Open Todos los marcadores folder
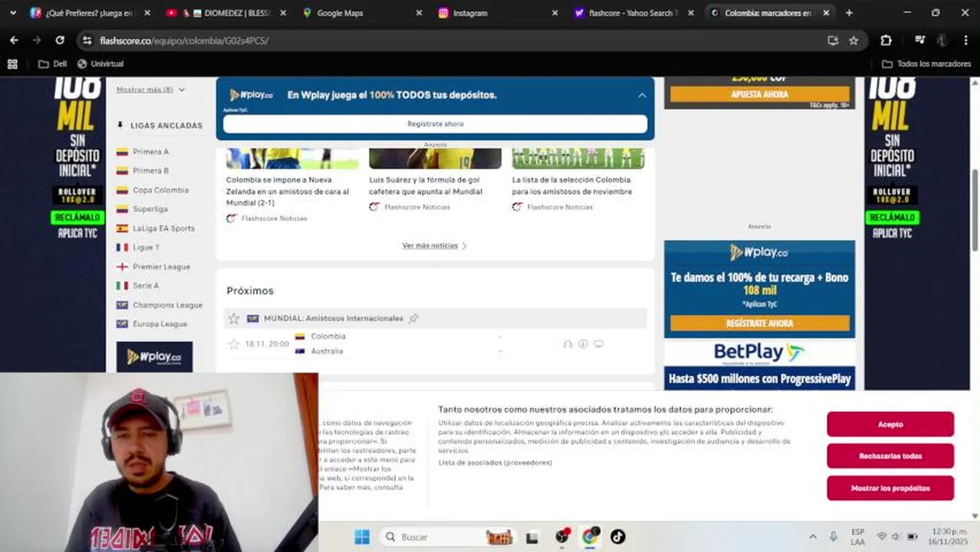 coord(926,64)
